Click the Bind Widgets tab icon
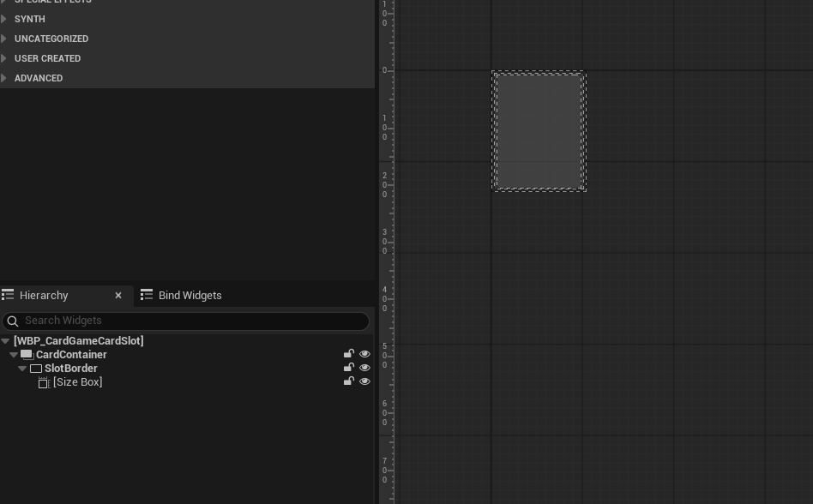This screenshot has height=504, width=813. tap(147, 295)
